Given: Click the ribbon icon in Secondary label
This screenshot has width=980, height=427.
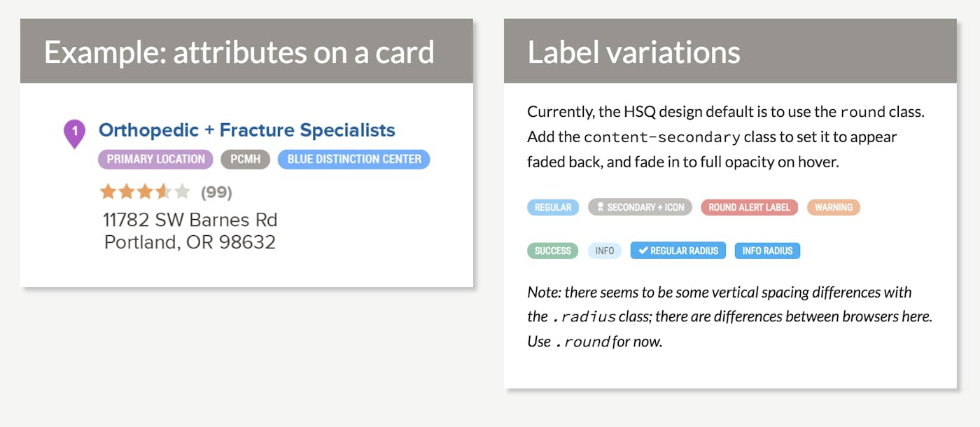Looking at the screenshot, I should coord(600,207).
